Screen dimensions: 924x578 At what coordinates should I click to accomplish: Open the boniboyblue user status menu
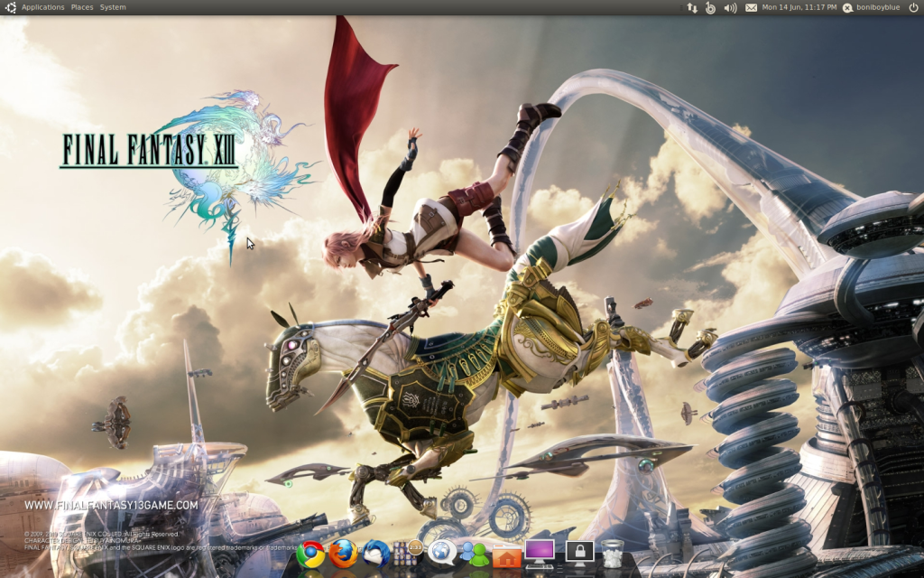(x=871, y=7)
